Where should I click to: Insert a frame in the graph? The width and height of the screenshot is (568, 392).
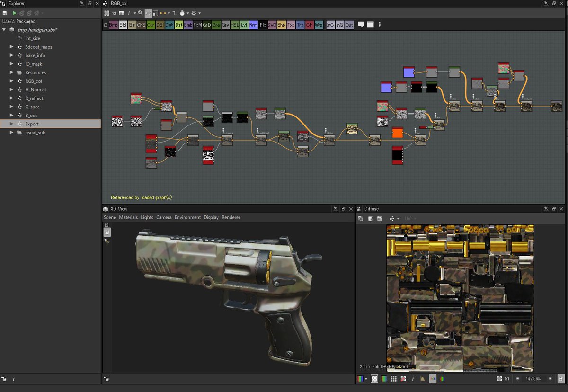point(370,25)
